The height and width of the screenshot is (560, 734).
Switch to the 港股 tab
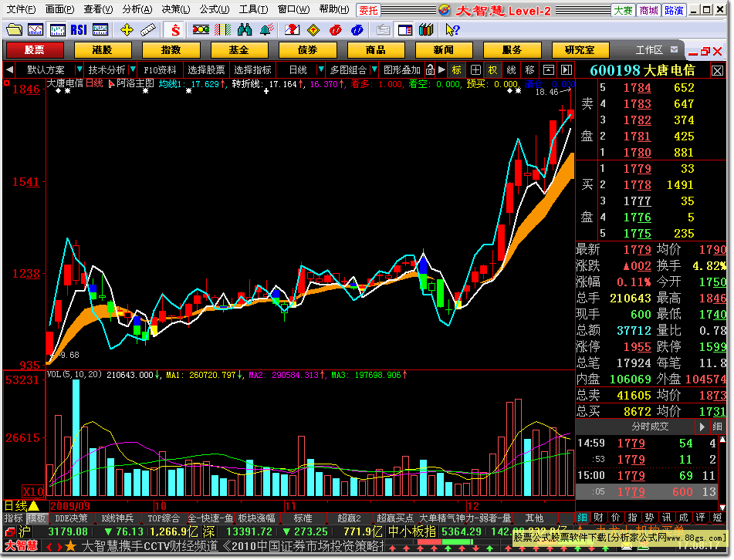[x=103, y=49]
